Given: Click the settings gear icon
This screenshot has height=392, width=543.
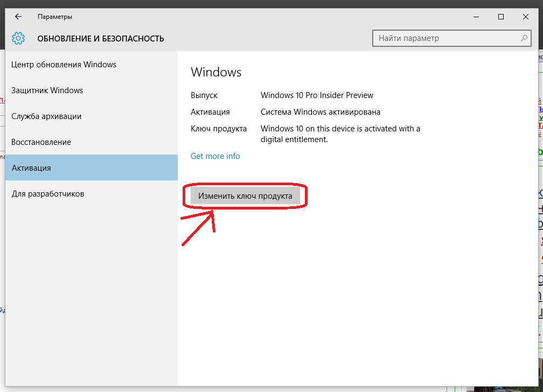Looking at the screenshot, I should (x=18, y=39).
